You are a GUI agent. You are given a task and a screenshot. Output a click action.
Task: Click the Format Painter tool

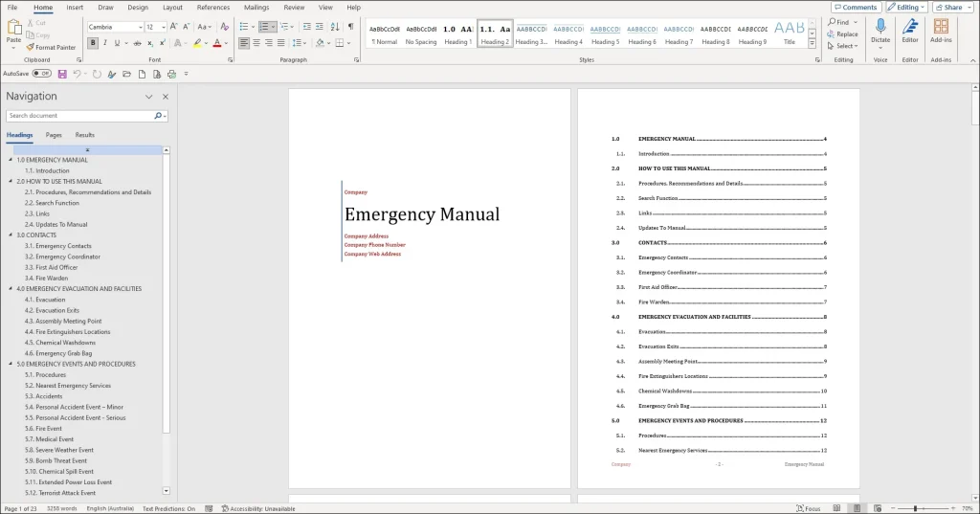pyautogui.click(x=51, y=48)
